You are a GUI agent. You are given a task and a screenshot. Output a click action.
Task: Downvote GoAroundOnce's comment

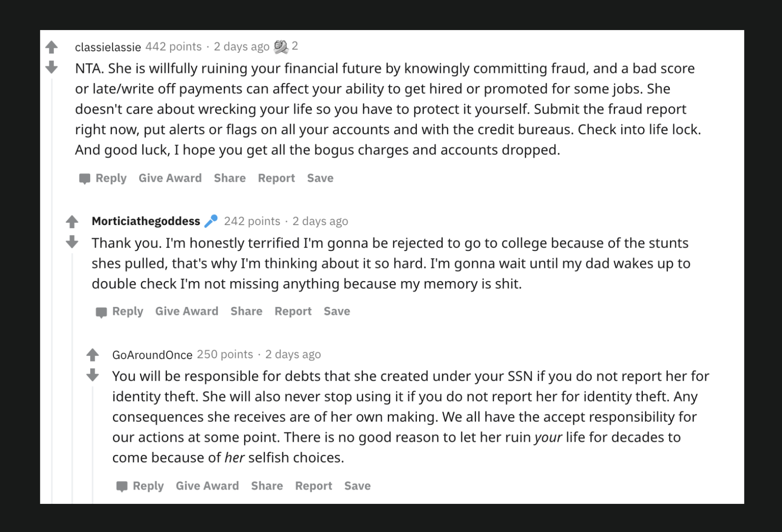point(93,375)
